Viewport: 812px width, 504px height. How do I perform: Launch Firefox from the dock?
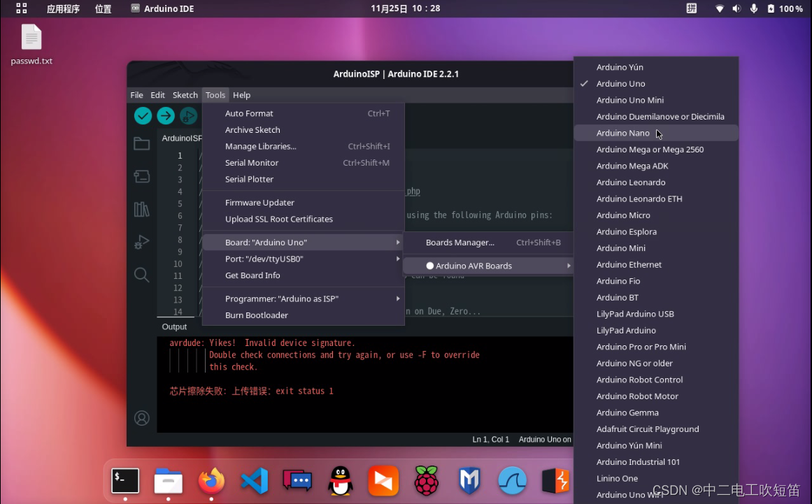tap(211, 481)
